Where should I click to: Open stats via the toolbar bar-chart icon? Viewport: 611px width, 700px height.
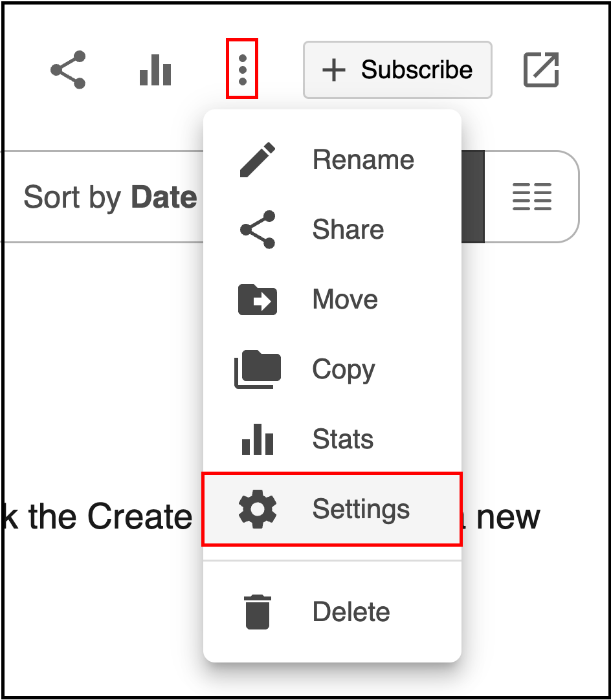155,70
